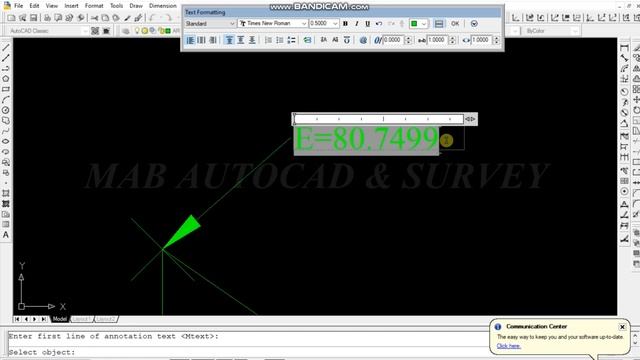
Task: Open the Format menu
Action: [94, 6]
